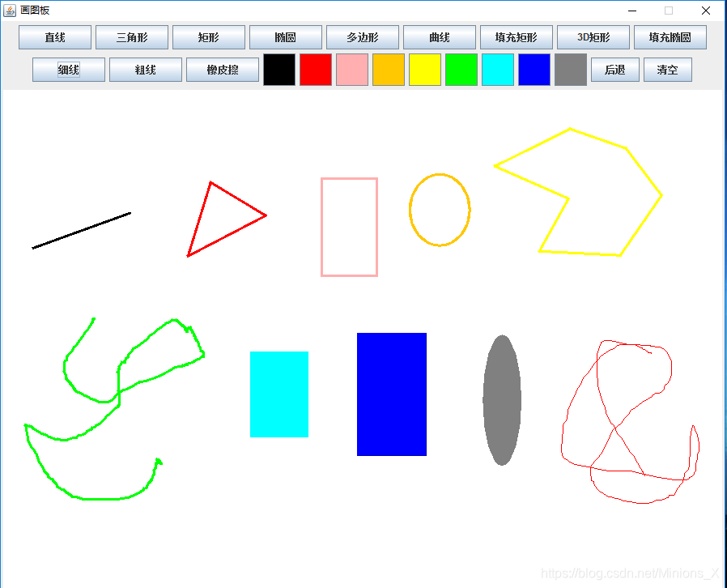Select the 椭圆 ellipse tool
Image resolution: width=727 pixels, height=588 pixels.
286,37
